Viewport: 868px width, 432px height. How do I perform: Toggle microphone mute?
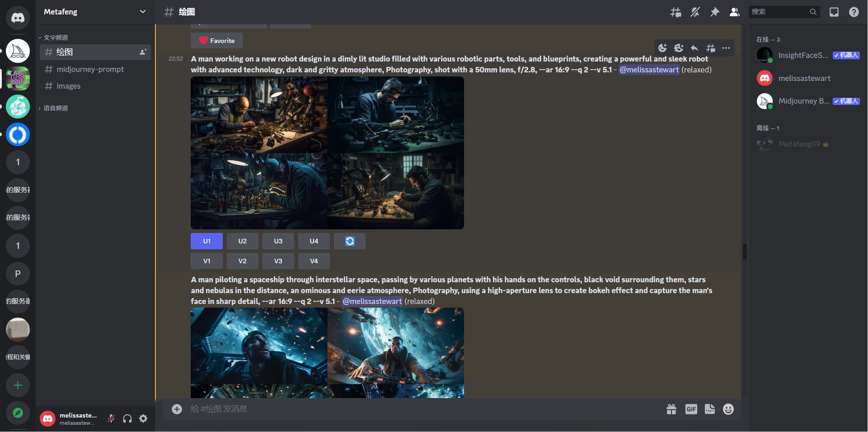click(111, 418)
